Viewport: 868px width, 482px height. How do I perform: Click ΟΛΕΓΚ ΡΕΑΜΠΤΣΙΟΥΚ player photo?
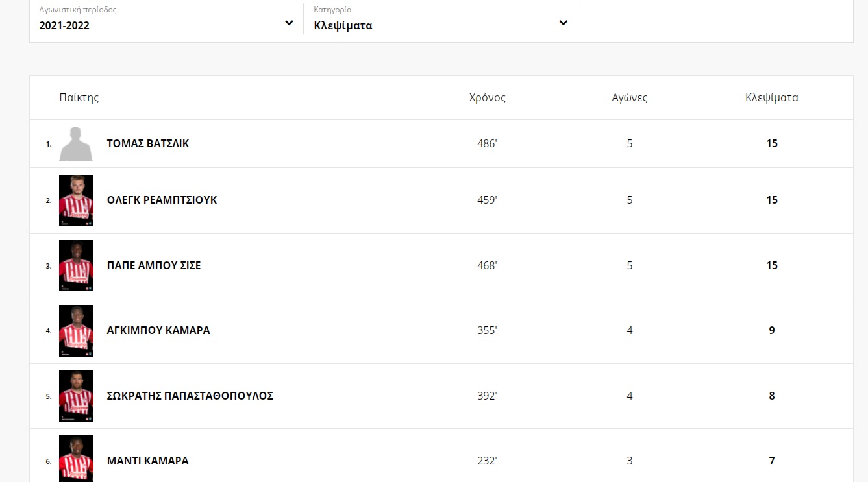tap(76, 200)
